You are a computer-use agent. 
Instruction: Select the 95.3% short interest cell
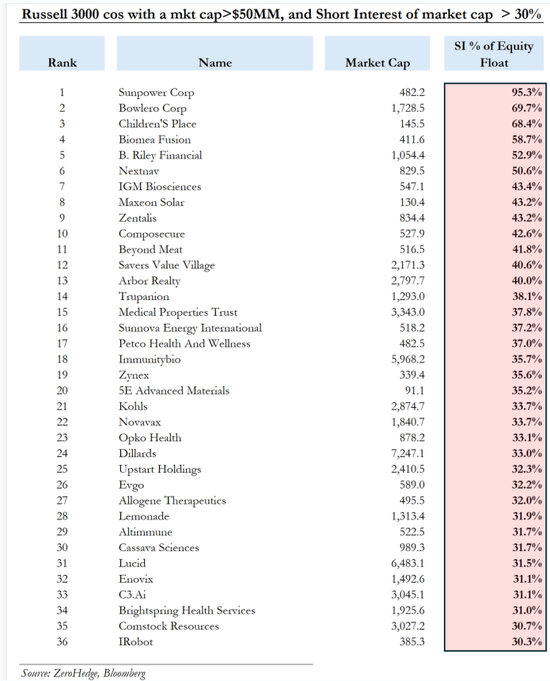(527, 92)
